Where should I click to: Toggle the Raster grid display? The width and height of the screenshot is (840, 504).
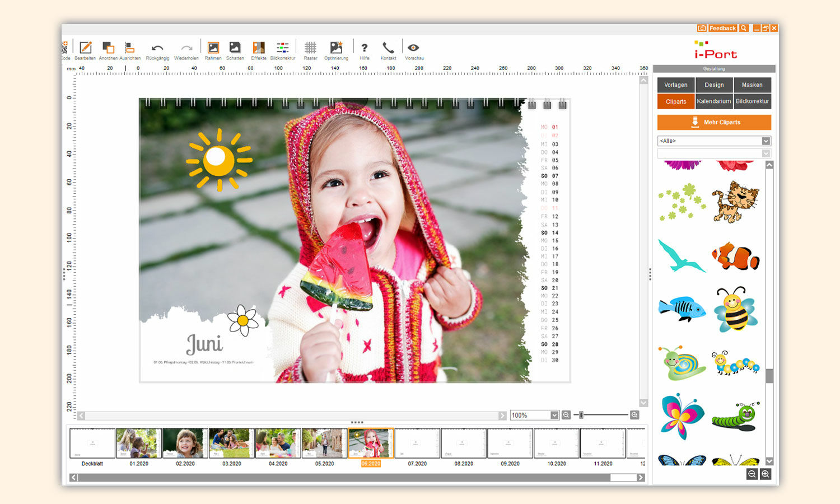point(310,49)
